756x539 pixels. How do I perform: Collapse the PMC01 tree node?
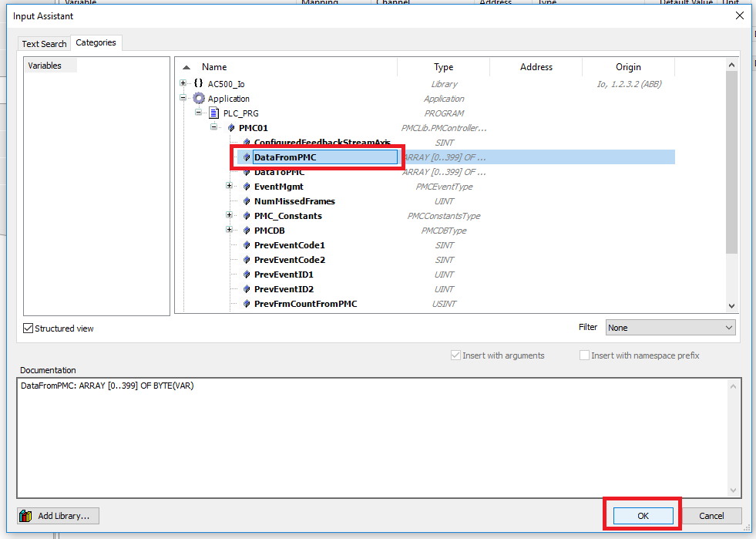point(213,127)
